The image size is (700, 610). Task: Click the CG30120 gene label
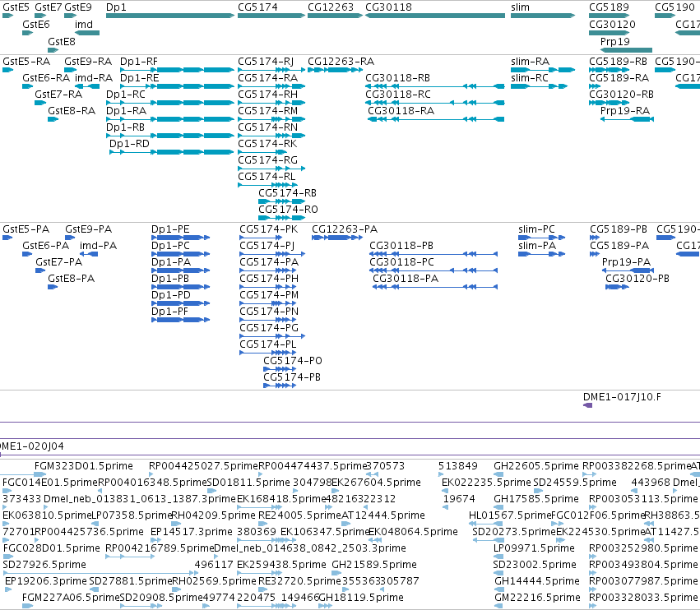pyautogui.click(x=612, y=25)
